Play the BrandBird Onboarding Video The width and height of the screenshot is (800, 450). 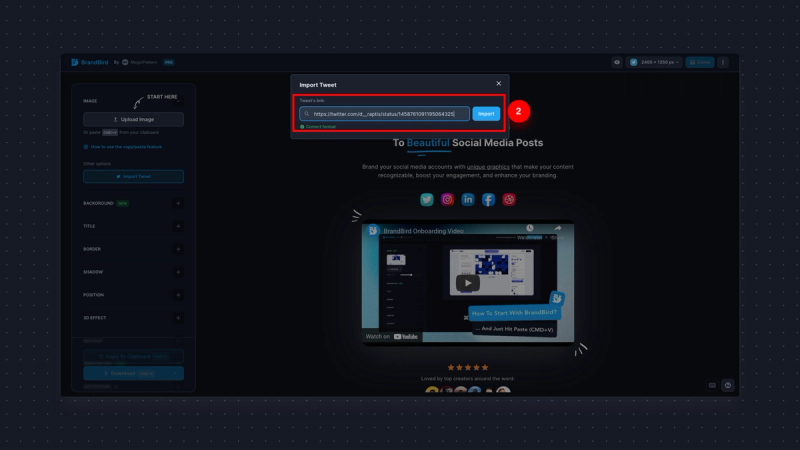467,283
